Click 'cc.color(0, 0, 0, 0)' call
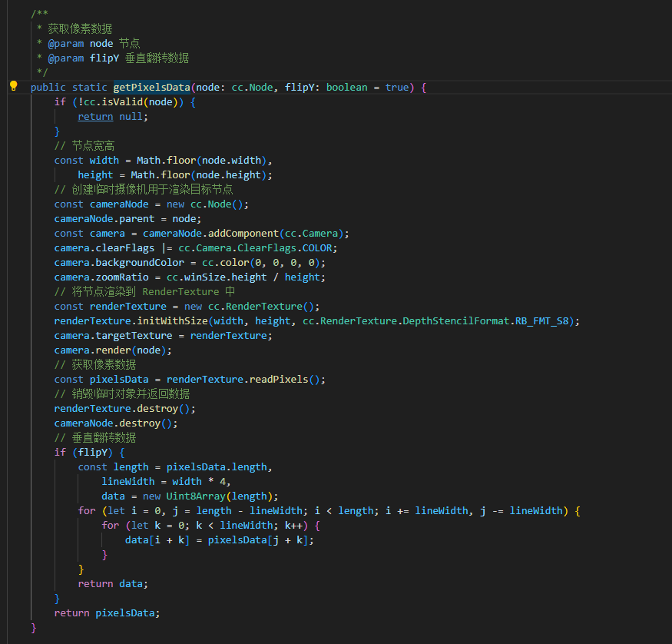Screen dimensions: 672x644 [261, 262]
